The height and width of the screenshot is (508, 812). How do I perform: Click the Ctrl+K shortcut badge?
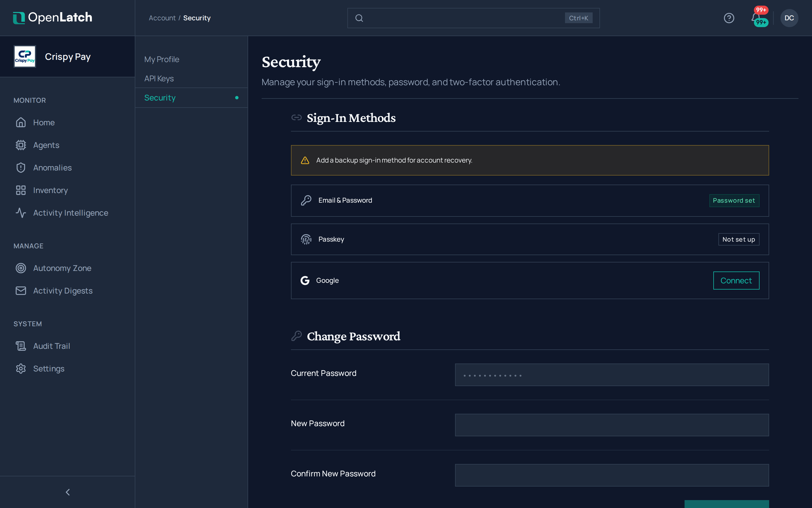coord(579,18)
